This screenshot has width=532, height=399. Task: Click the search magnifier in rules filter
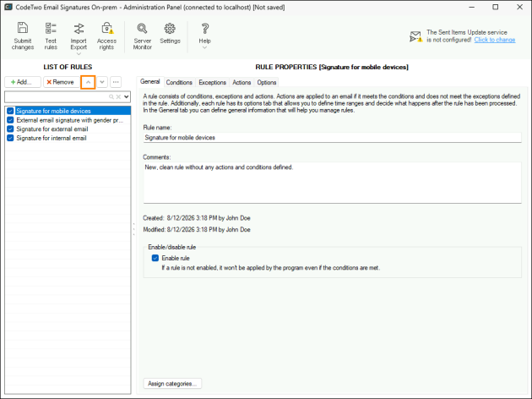111,96
